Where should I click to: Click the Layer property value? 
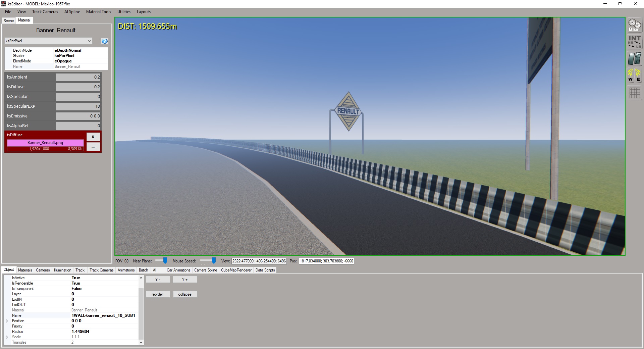tap(73, 294)
